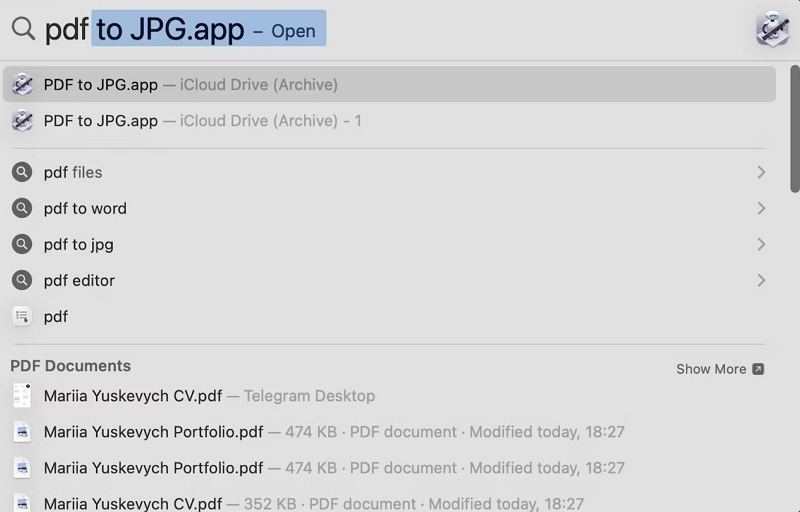Open "Mariia Yuskevych CV.pdf — Telegram Desktop"
The width and height of the screenshot is (800, 512).
[389, 396]
